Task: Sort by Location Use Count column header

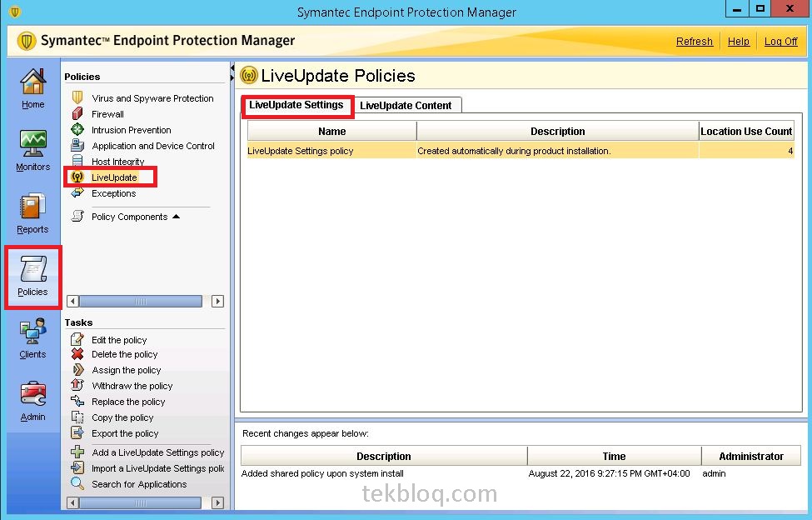Action: pyautogui.click(x=746, y=132)
